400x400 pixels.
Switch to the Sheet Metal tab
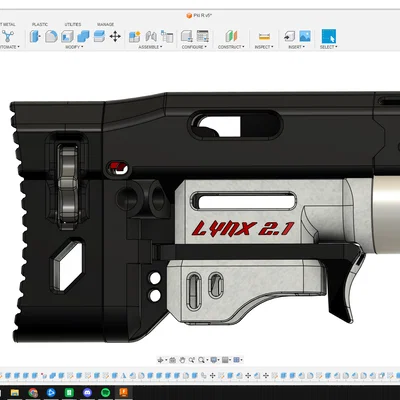tap(8, 24)
